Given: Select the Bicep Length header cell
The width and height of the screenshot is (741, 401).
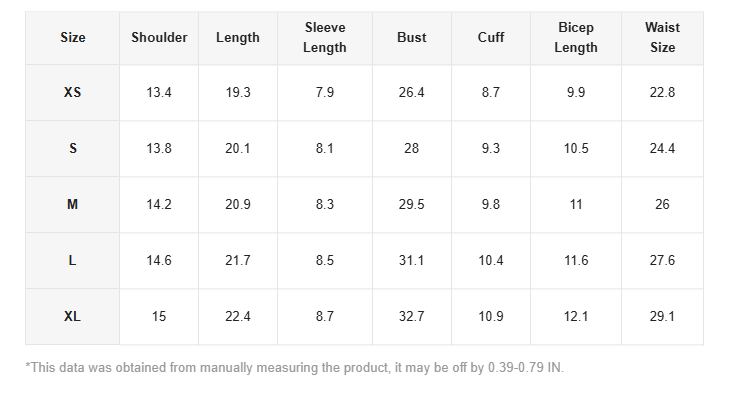Looking at the screenshot, I should [576, 38].
